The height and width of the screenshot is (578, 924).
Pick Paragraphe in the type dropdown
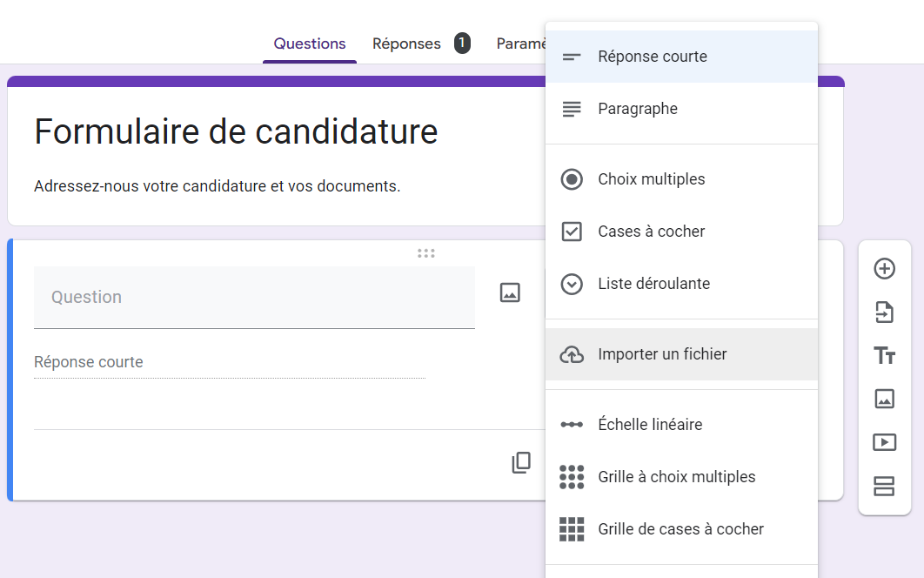[637, 109]
